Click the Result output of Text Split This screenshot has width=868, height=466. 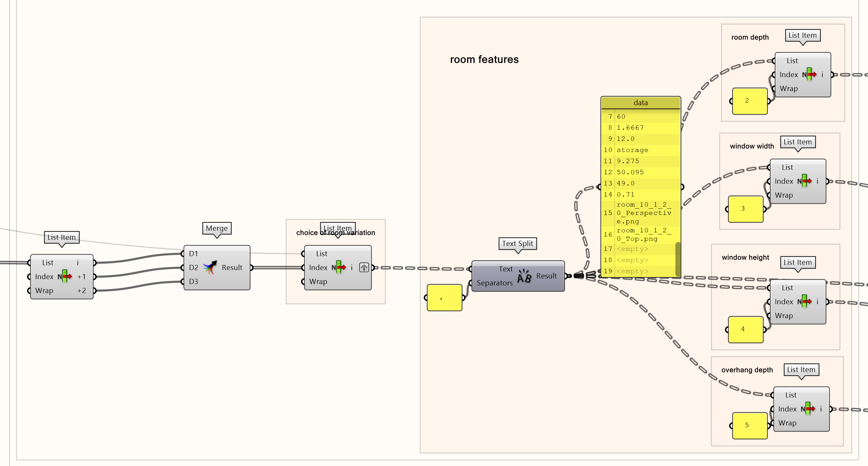tap(547, 276)
